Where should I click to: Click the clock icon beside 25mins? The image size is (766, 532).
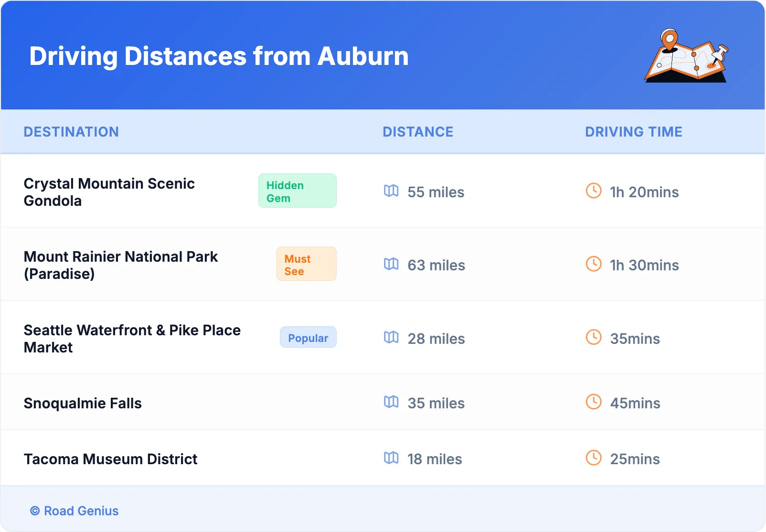pyautogui.click(x=594, y=458)
